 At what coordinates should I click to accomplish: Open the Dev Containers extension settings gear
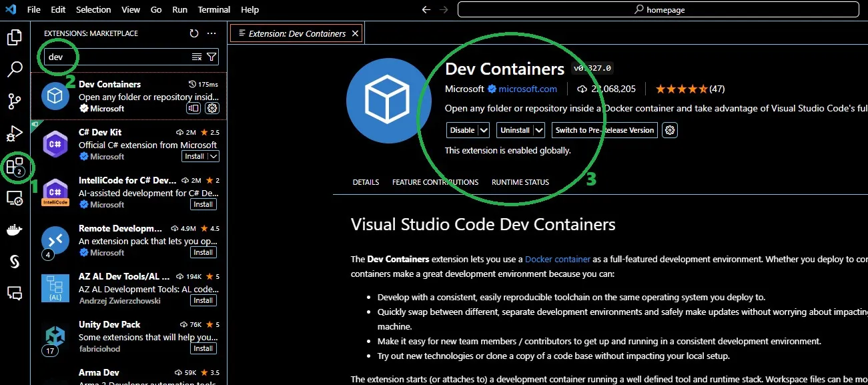tap(670, 129)
